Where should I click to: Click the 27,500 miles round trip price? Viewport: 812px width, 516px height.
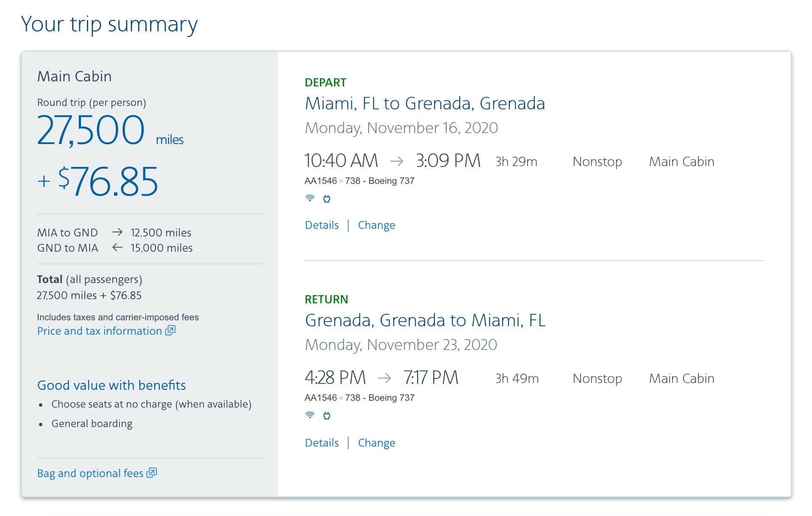(91, 130)
